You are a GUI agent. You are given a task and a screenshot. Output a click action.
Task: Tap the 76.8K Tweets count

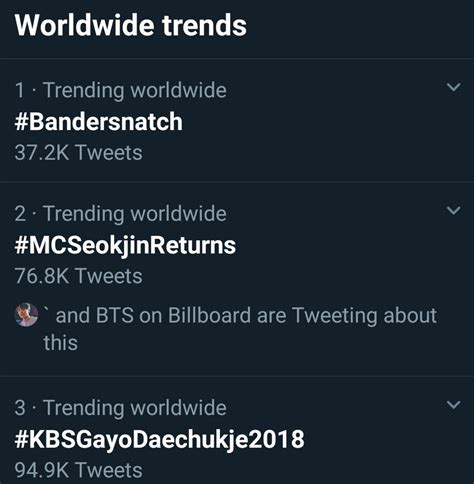click(78, 276)
